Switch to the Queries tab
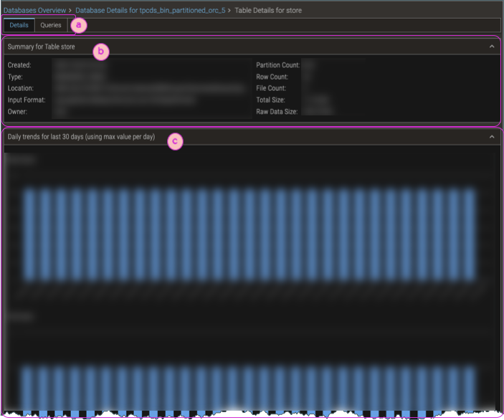This screenshot has height=420, width=504. (x=51, y=25)
